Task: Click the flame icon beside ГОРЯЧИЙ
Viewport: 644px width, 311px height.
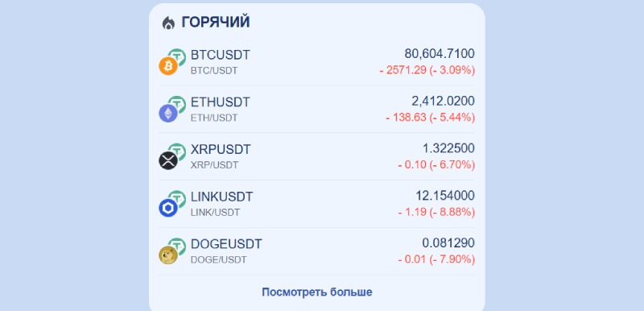Action: [x=168, y=23]
